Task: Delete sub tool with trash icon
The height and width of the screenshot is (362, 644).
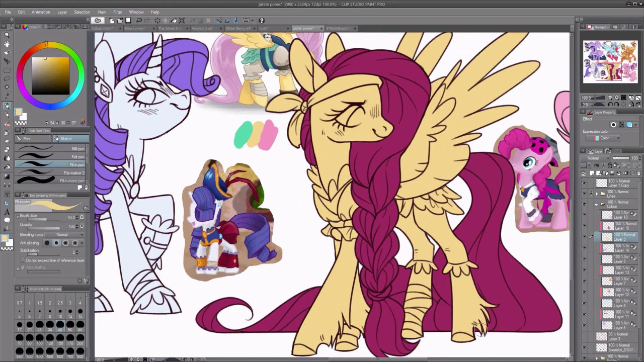Action: tap(86, 188)
